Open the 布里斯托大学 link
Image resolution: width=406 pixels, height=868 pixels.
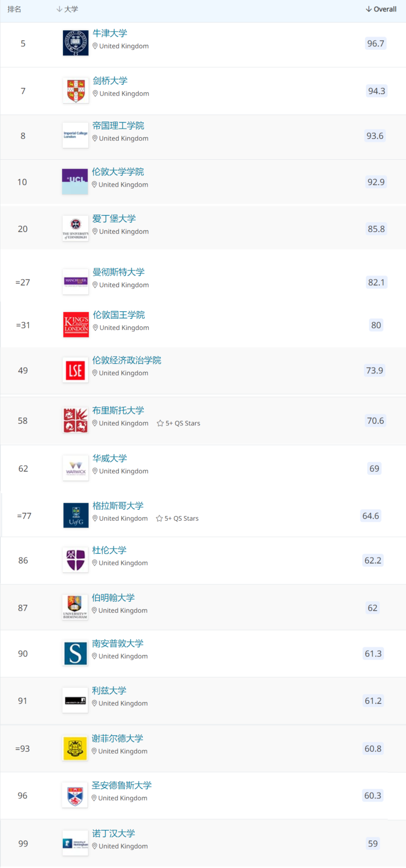pos(118,410)
